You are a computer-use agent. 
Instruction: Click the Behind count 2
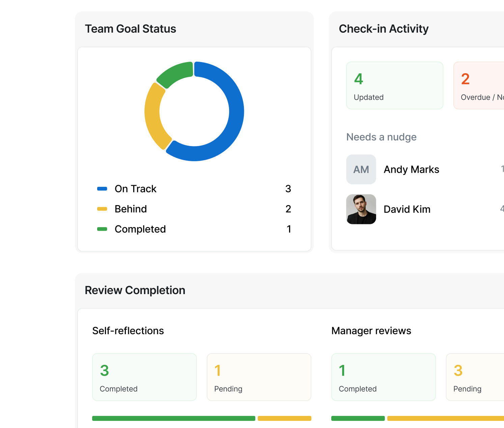288,209
